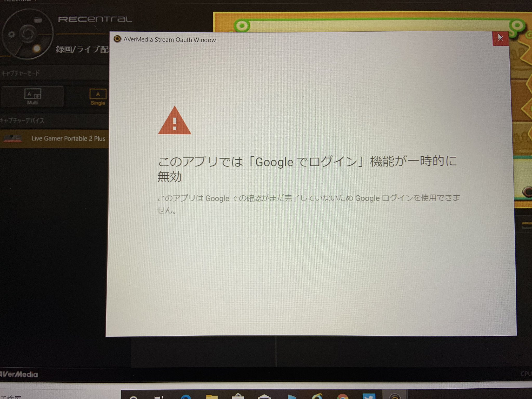Select glowing record/stream mode in wheel
This screenshot has height=399, width=532.
tap(37, 49)
